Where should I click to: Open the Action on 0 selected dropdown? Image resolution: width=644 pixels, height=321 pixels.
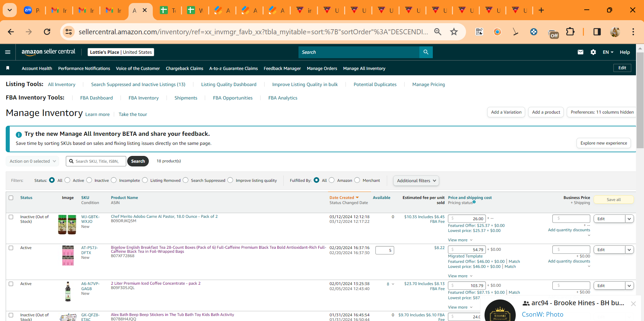(x=32, y=161)
